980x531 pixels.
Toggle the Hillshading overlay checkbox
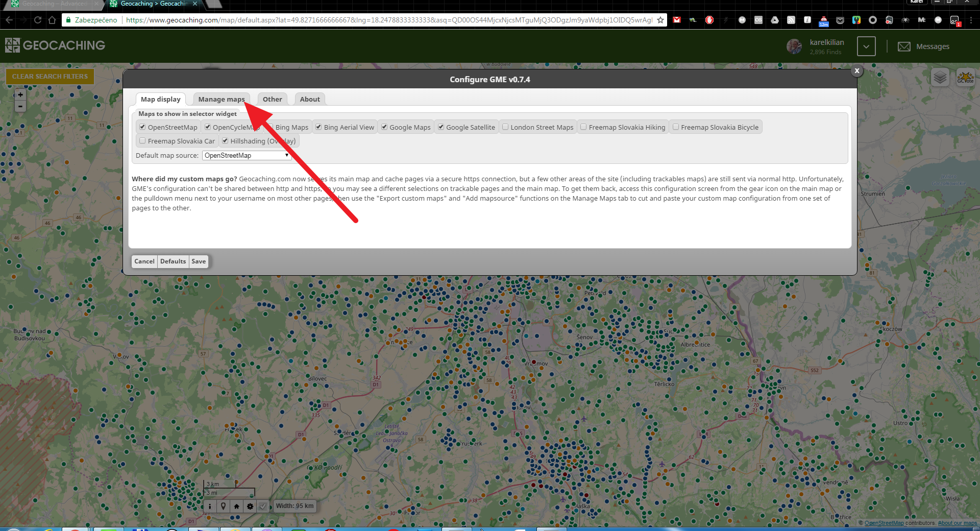(x=225, y=141)
